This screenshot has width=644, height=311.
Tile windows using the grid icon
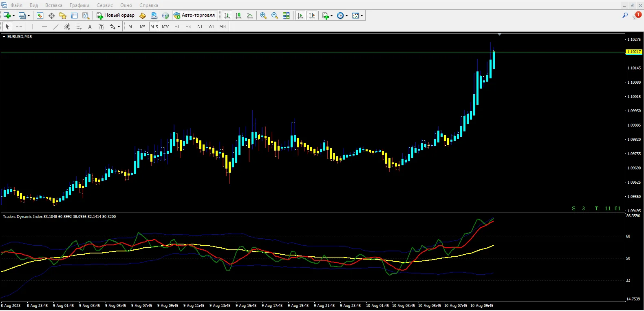[x=286, y=16]
